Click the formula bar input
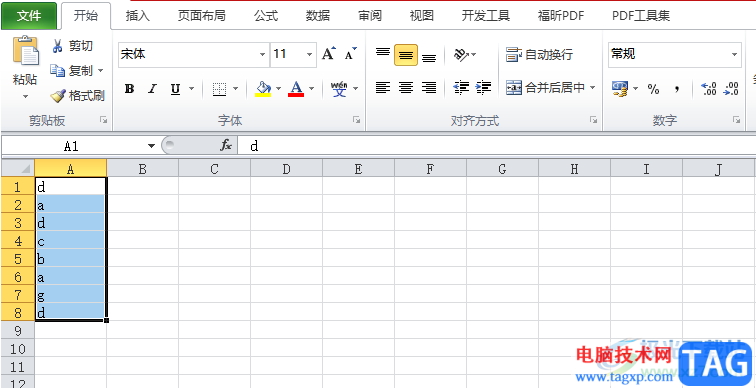The width and height of the screenshot is (756, 388). click(x=497, y=146)
